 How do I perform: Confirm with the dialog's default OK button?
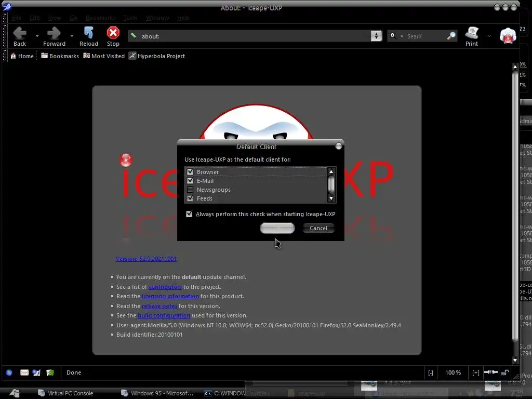point(277,228)
